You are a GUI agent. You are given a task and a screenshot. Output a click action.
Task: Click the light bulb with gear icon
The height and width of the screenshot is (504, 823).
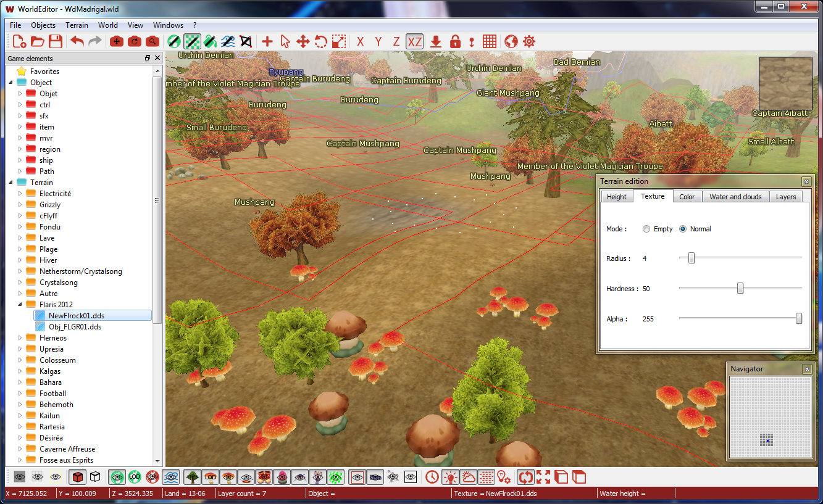pos(504,477)
